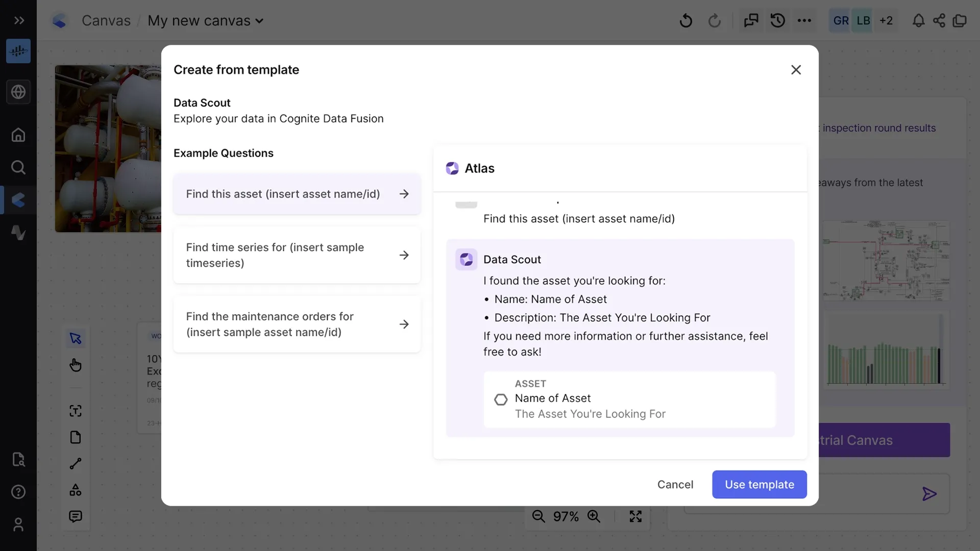The height and width of the screenshot is (551, 980).
Task: Close the Create from template dialog
Action: pos(796,70)
